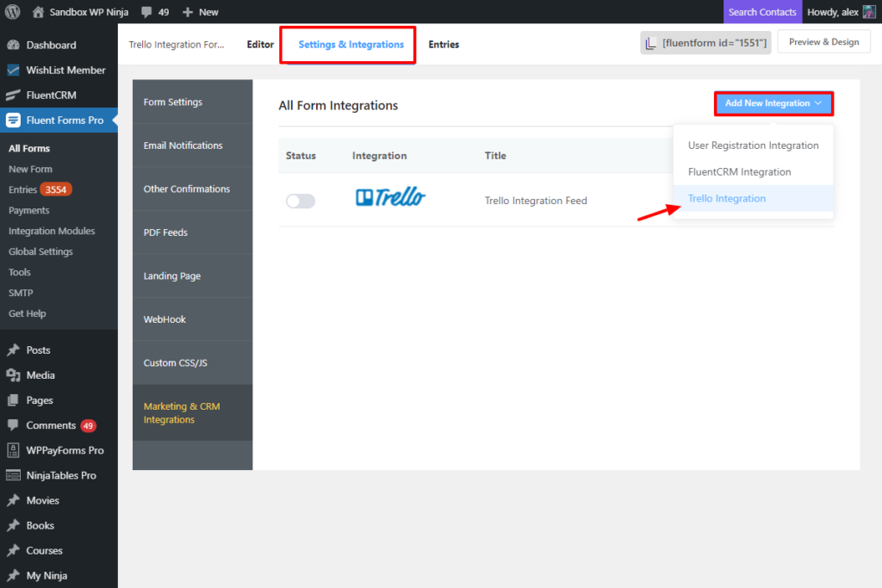The height and width of the screenshot is (588, 882).
Task: Click the My Ninja pin icon
Action: pyautogui.click(x=14, y=576)
